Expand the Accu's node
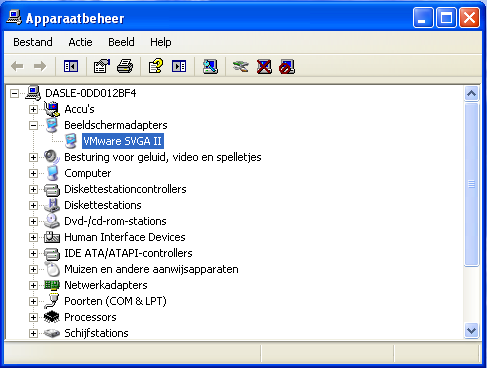 click(33, 109)
